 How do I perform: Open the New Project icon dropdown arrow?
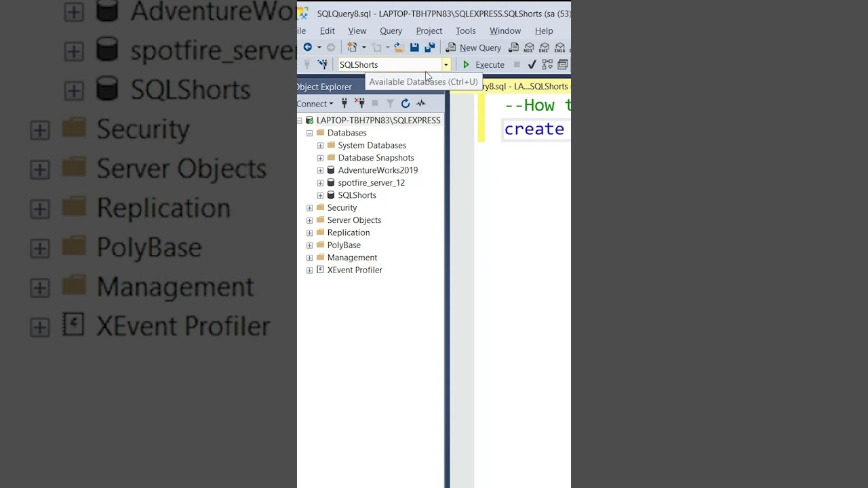pos(363,47)
